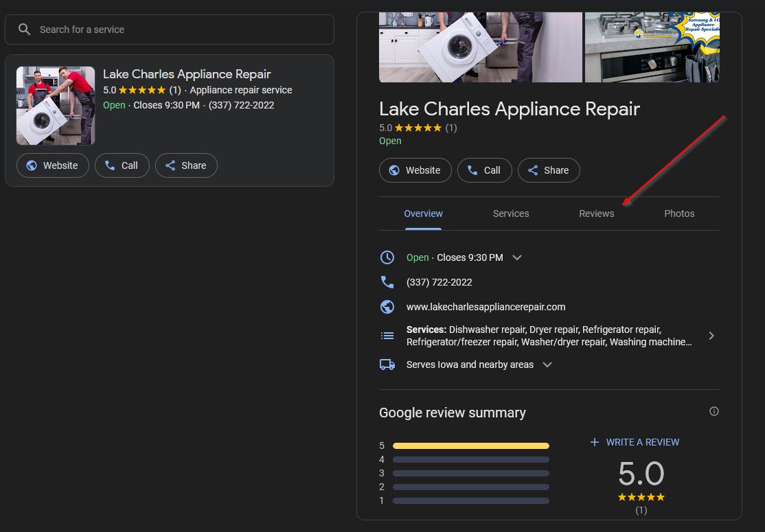
Task: Click Website button in left listing card
Action: [53, 165]
